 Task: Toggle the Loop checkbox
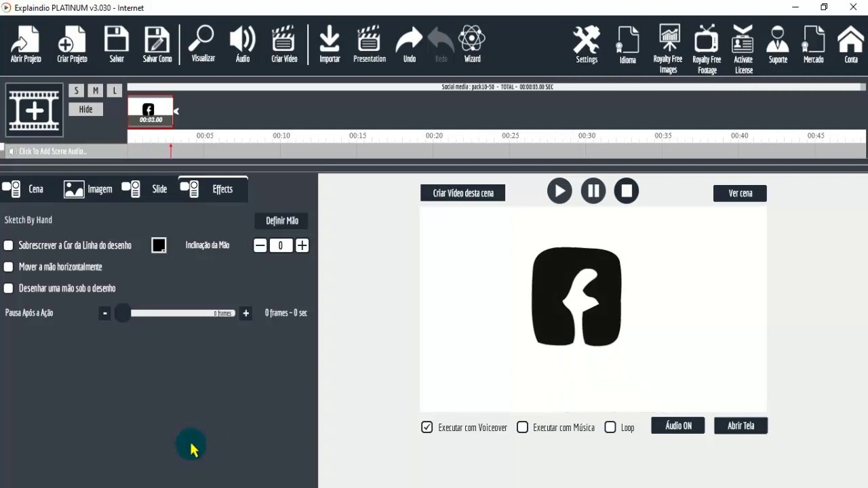click(x=610, y=427)
